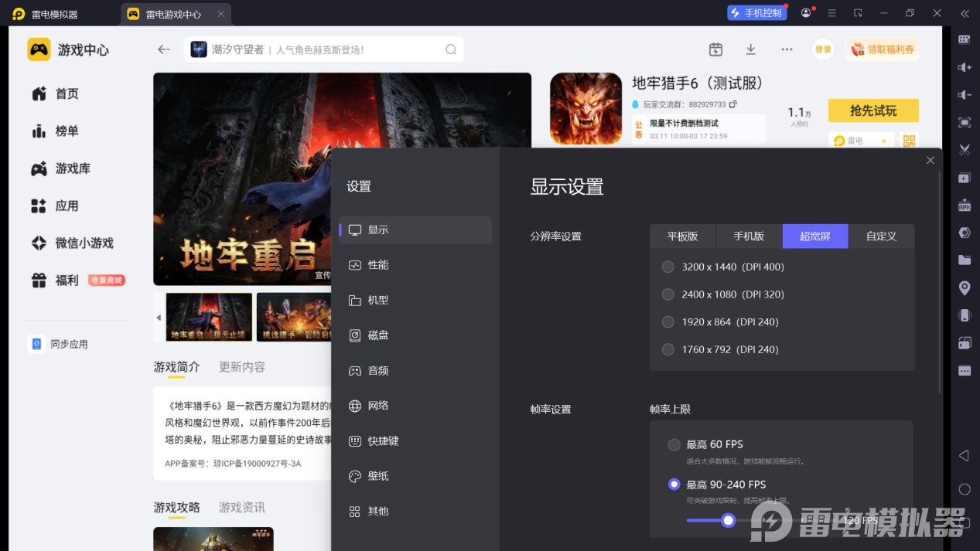This screenshot has width=980, height=551.
Task: Go back with the left arrow
Action: [163, 49]
